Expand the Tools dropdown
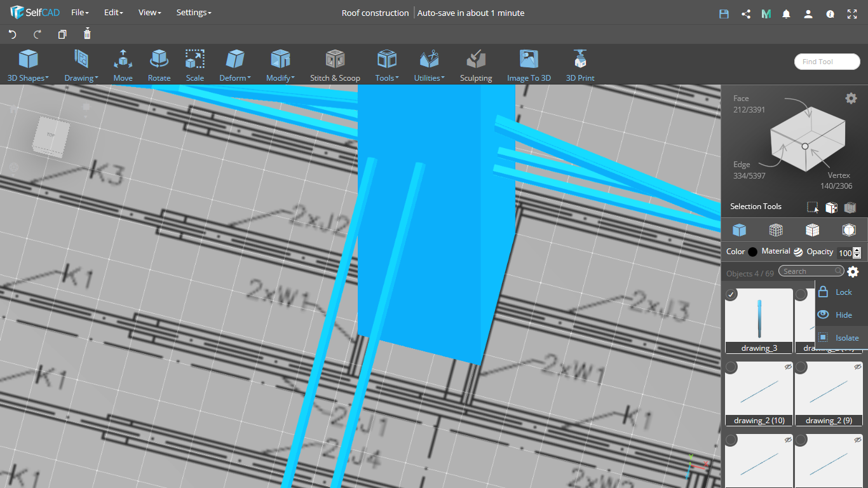The height and width of the screenshot is (488, 868). click(x=387, y=66)
